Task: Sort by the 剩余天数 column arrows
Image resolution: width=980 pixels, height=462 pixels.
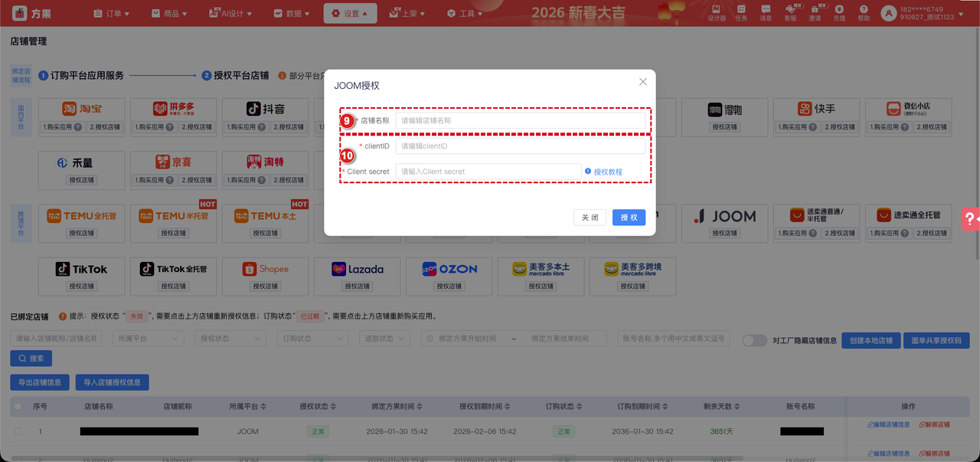Action: tap(736, 406)
